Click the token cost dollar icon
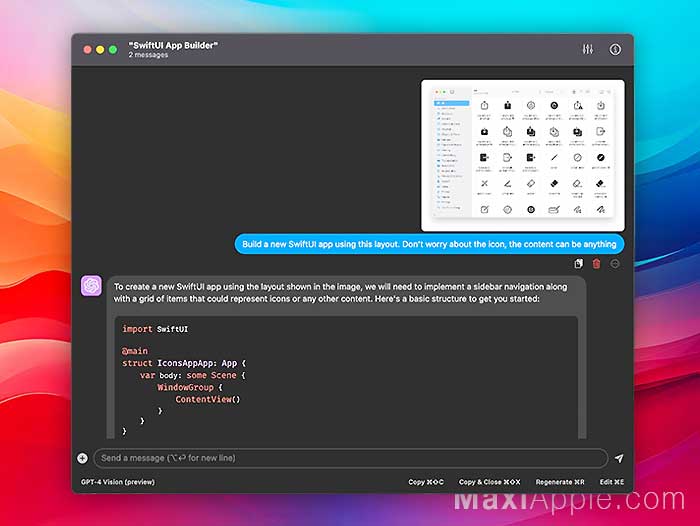Viewport: 700px width, 526px height. [615, 49]
